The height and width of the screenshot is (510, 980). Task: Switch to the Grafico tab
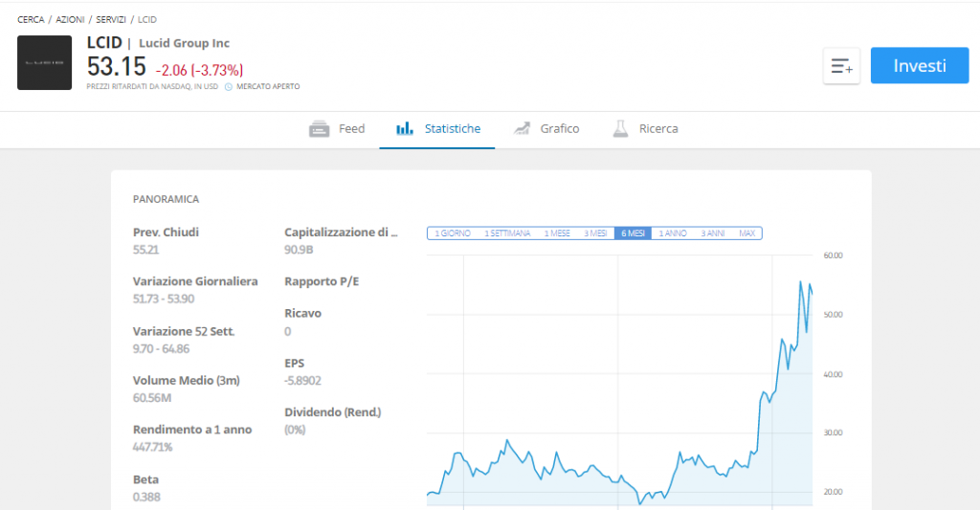coord(546,129)
